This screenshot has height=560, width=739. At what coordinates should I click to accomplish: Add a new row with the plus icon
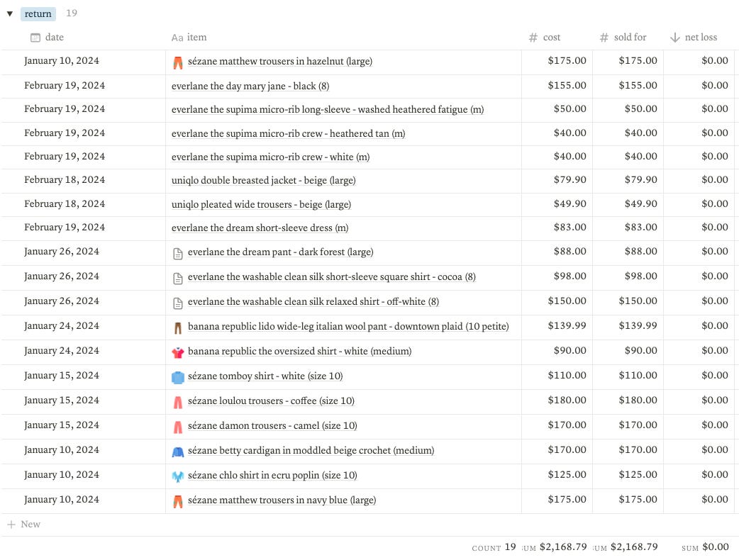click(11, 525)
